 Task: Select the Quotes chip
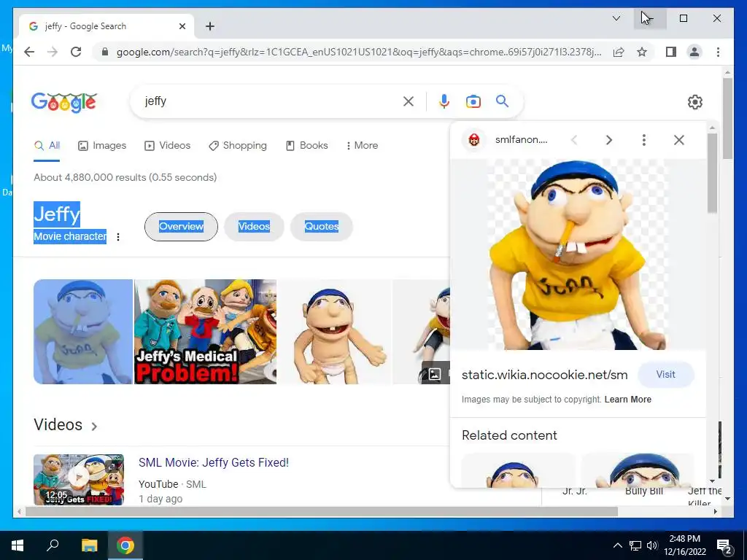pyautogui.click(x=322, y=227)
